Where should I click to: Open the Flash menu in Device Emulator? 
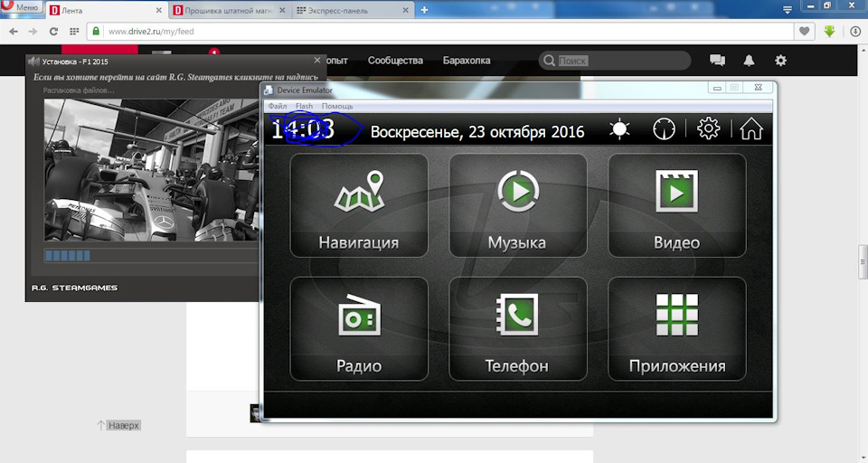pos(304,107)
